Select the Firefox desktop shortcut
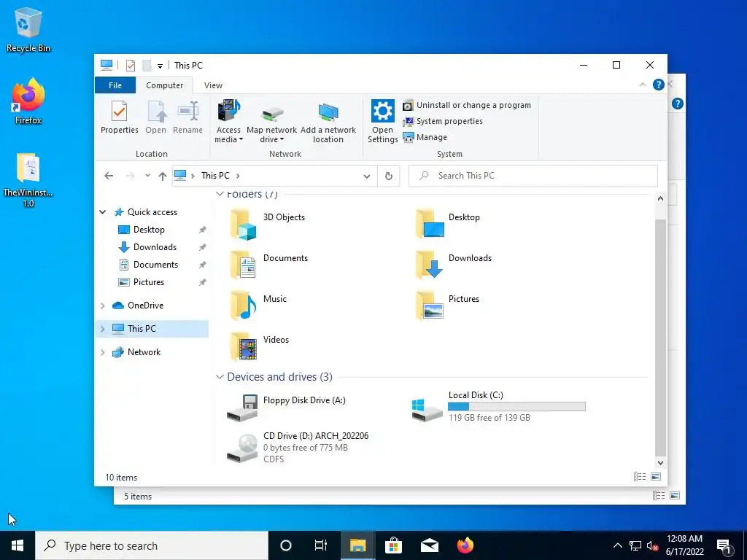This screenshot has width=747, height=560. tap(28, 101)
